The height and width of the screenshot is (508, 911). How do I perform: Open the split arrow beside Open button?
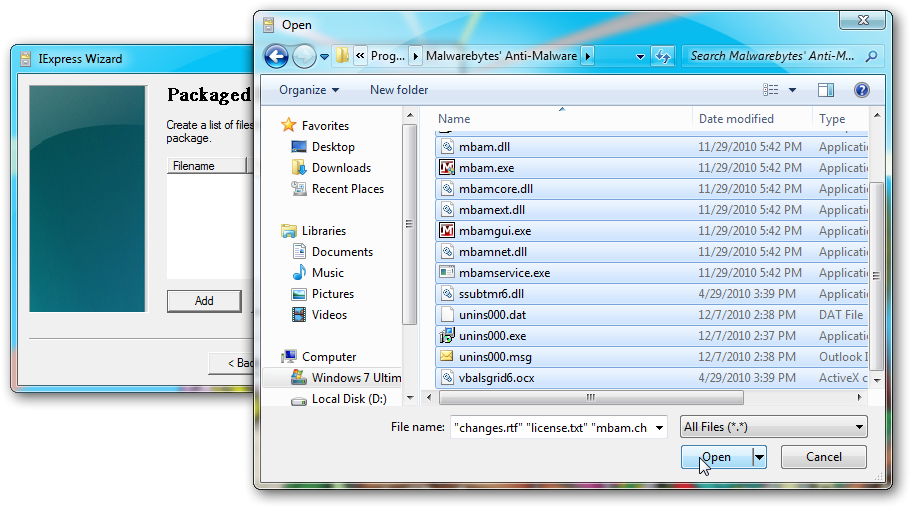[x=759, y=457]
